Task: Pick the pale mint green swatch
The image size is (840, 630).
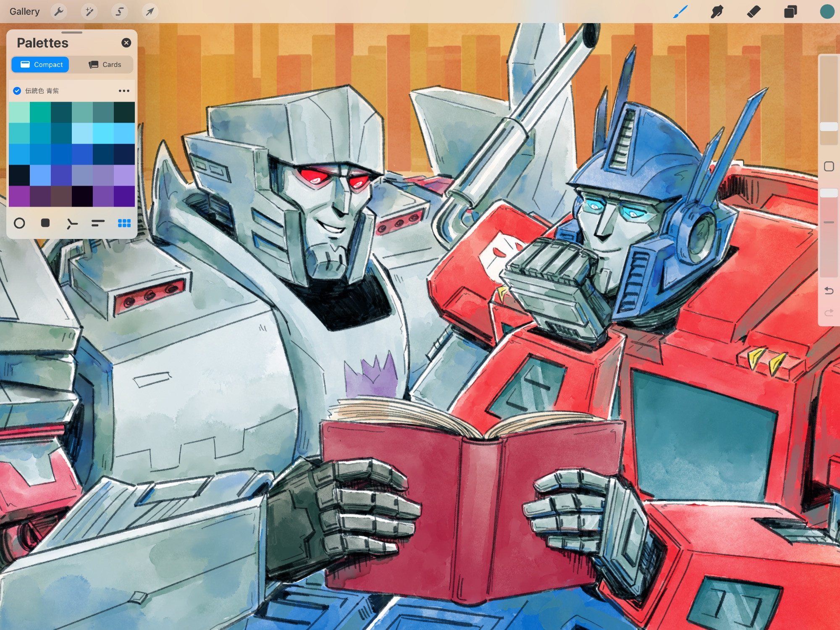Action: click(19, 112)
